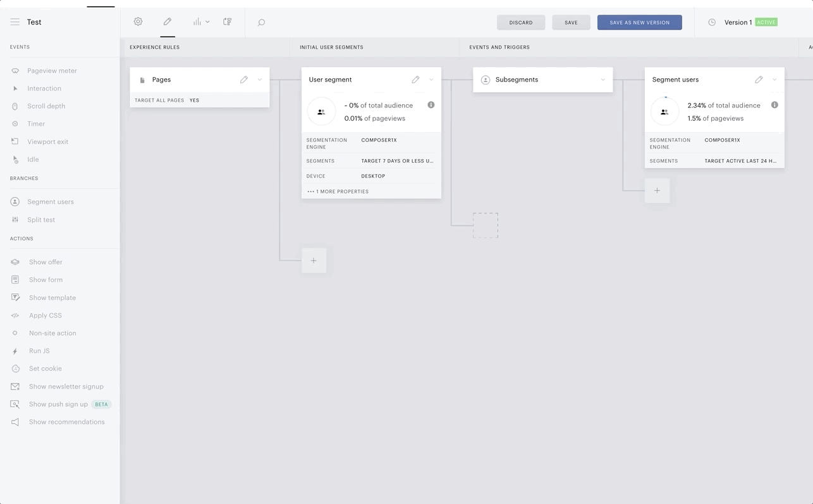Show 1 MORE PROPERTIES in User segment

click(338, 191)
